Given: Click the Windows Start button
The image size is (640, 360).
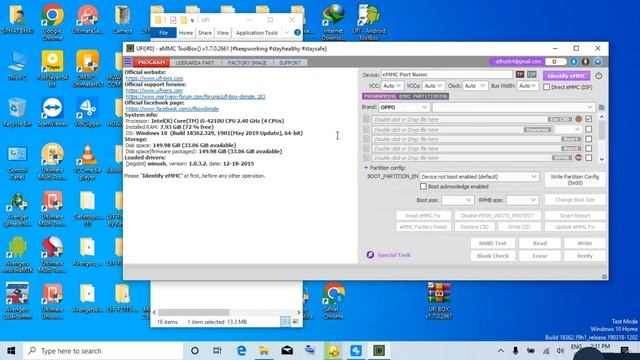Looking at the screenshot, I should [11, 351].
